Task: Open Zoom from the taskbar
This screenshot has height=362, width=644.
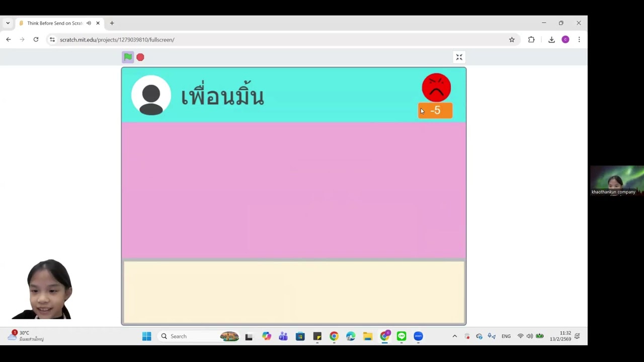Action: (x=418, y=336)
